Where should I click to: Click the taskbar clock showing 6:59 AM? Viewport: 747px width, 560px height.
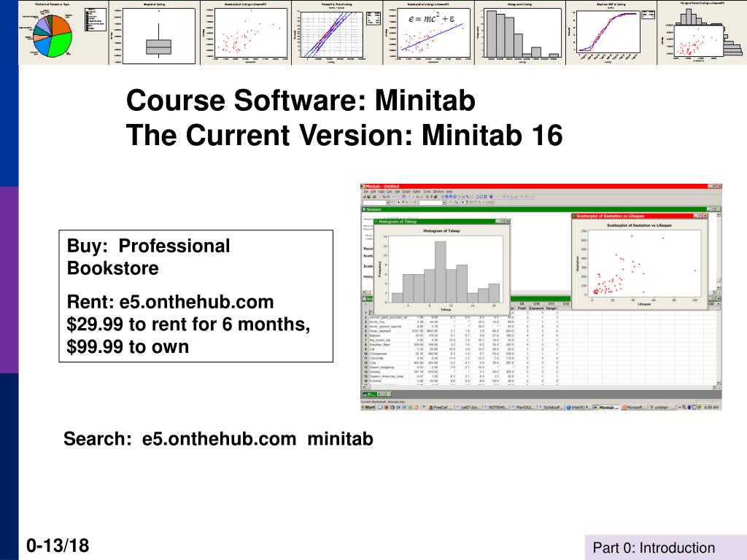[711, 407]
